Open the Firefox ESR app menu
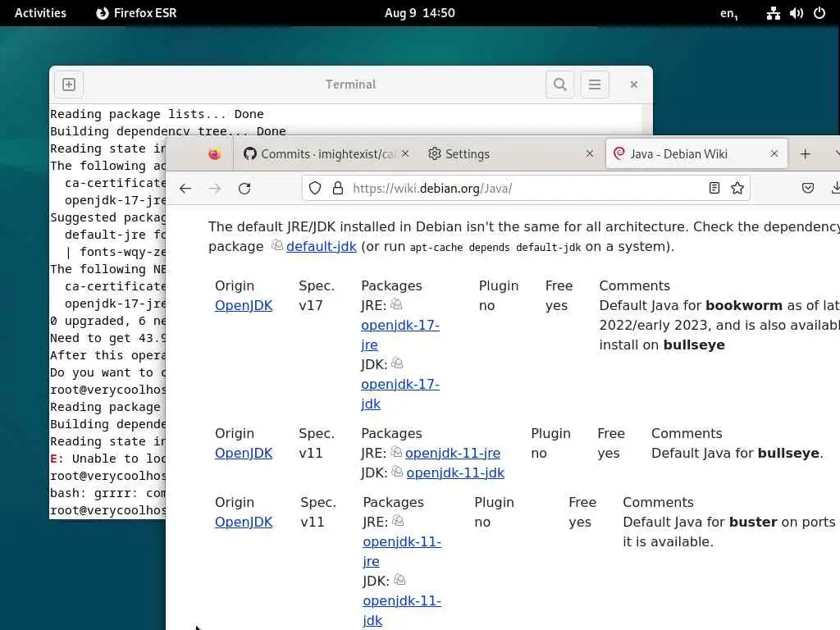The width and height of the screenshot is (840, 630). coord(136,13)
